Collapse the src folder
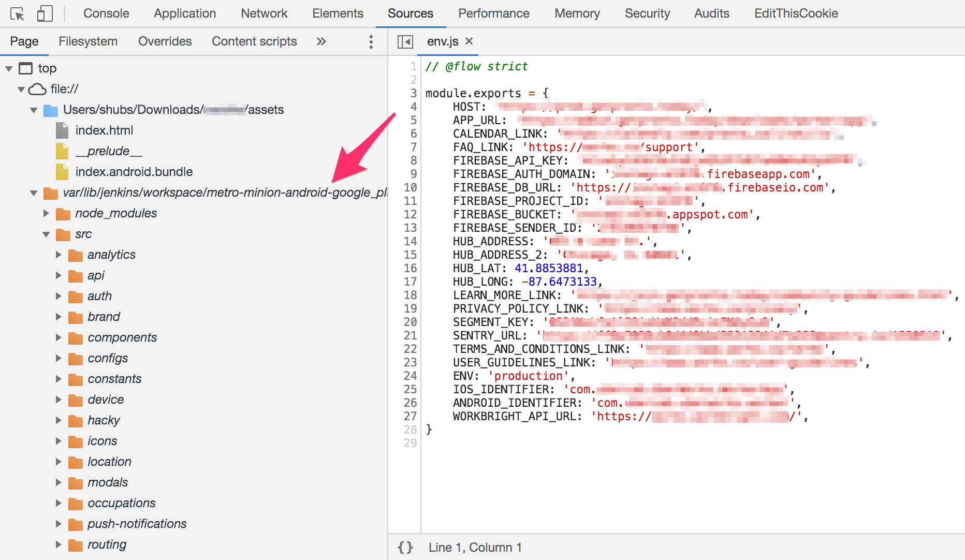This screenshot has height=560, width=965. 46,234
